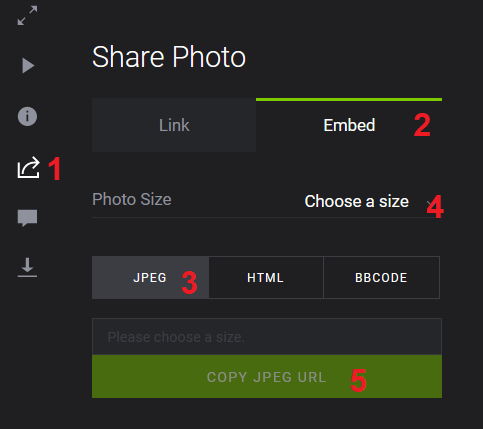Start the slideshow with the play icon

[x=28, y=65]
